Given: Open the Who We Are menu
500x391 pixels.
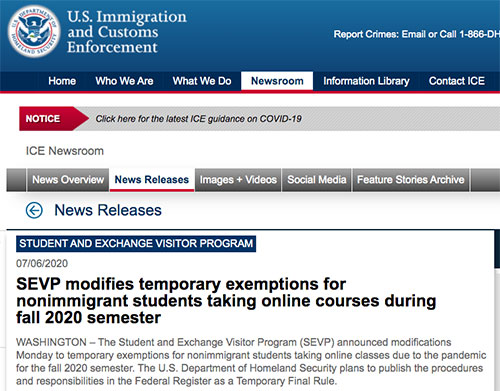Looking at the screenshot, I should pyautogui.click(x=124, y=81).
